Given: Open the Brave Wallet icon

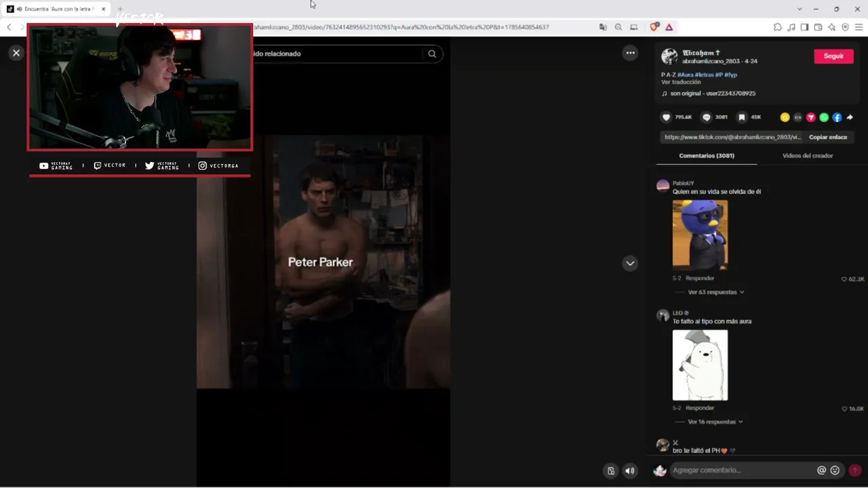Looking at the screenshot, I should [x=818, y=27].
